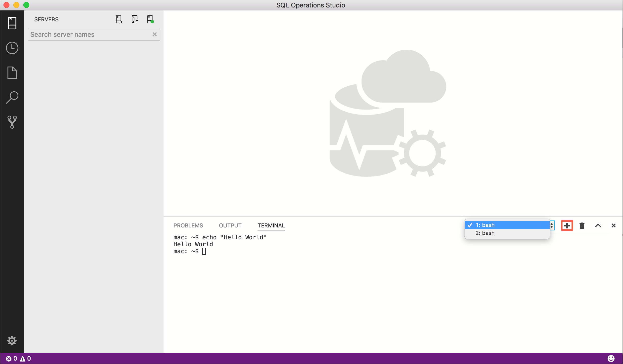Click the TERMINAL tab

tap(271, 225)
